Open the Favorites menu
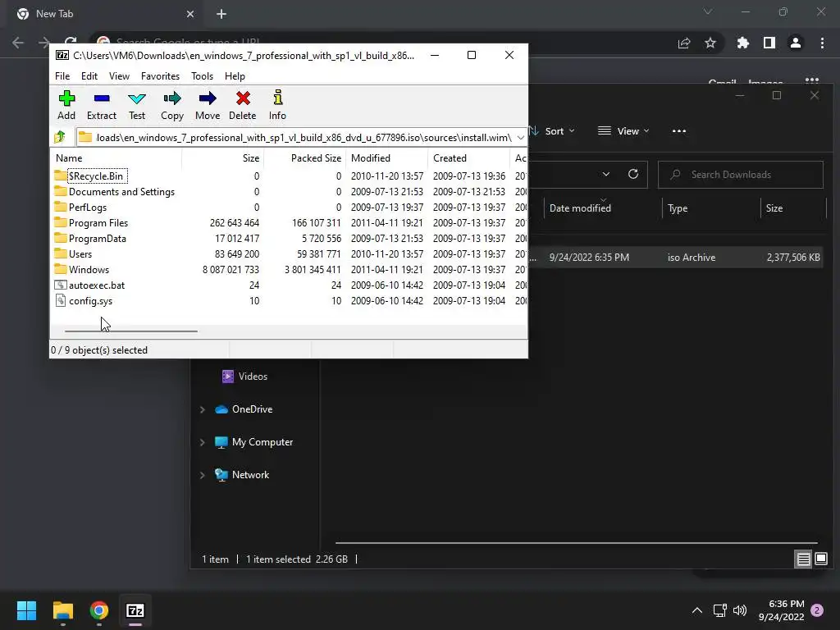 [160, 76]
